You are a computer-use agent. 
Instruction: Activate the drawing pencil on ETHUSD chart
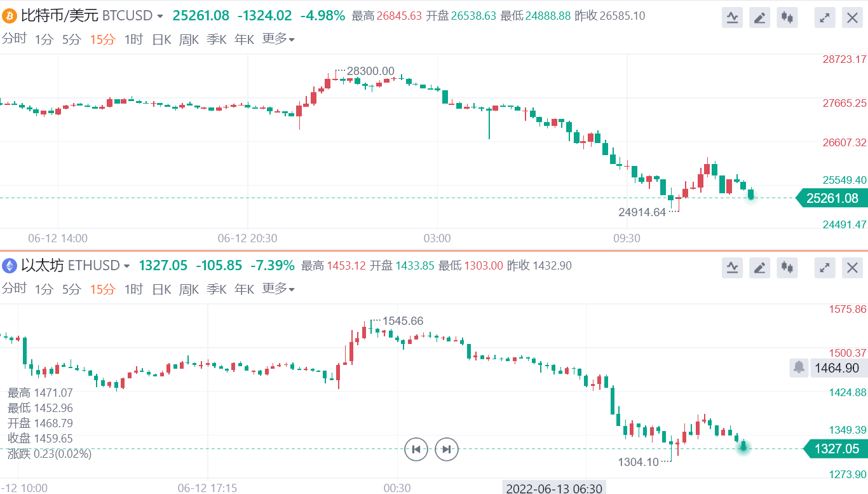point(759,268)
